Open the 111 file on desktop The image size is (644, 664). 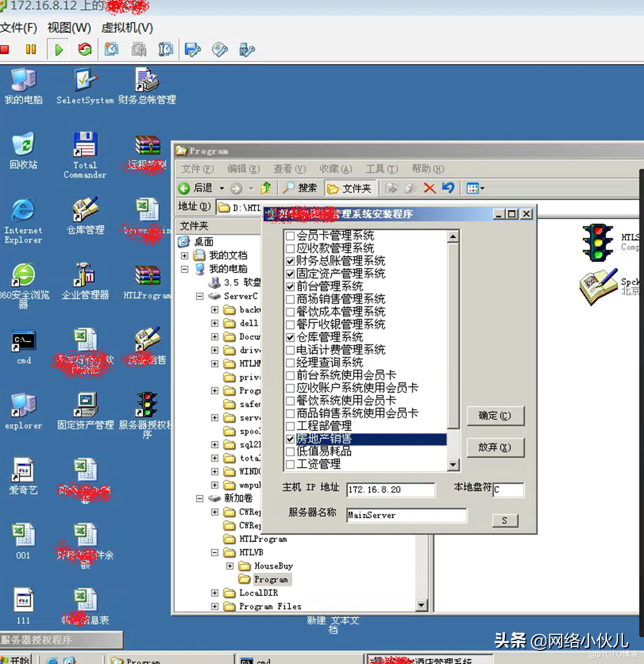coord(23,607)
